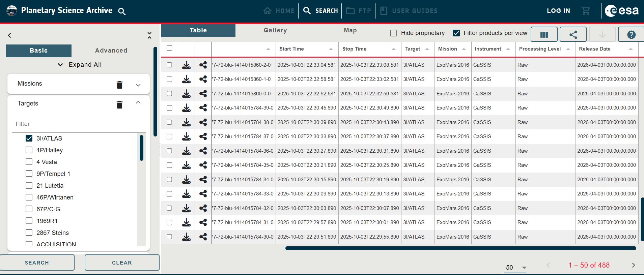Enable the Hide proprietary checkbox
The height and width of the screenshot is (277, 644).
point(393,33)
